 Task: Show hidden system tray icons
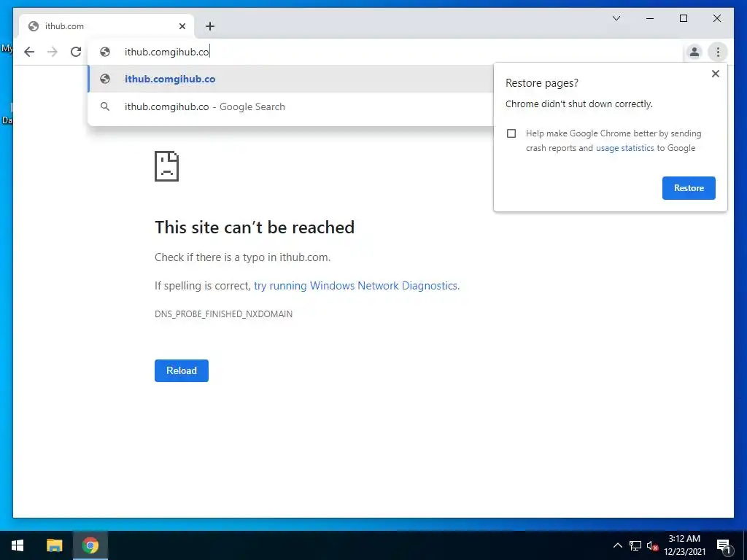[x=617, y=545]
